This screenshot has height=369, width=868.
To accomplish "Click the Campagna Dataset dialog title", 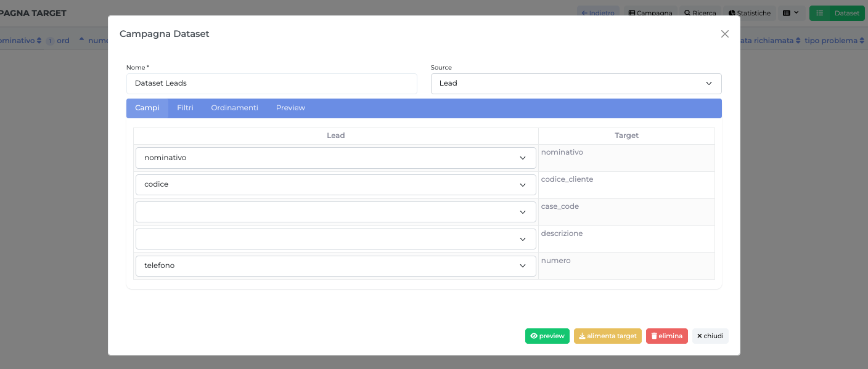I will (x=165, y=34).
